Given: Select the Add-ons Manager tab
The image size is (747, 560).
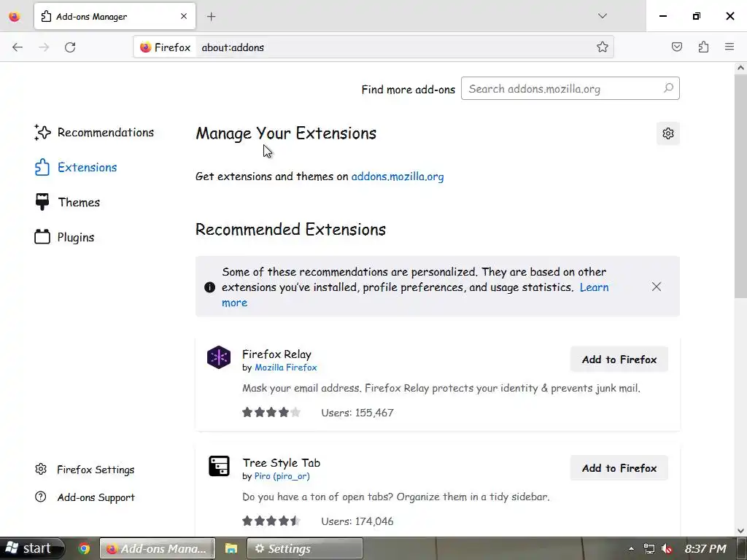Looking at the screenshot, I should [115, 16].
